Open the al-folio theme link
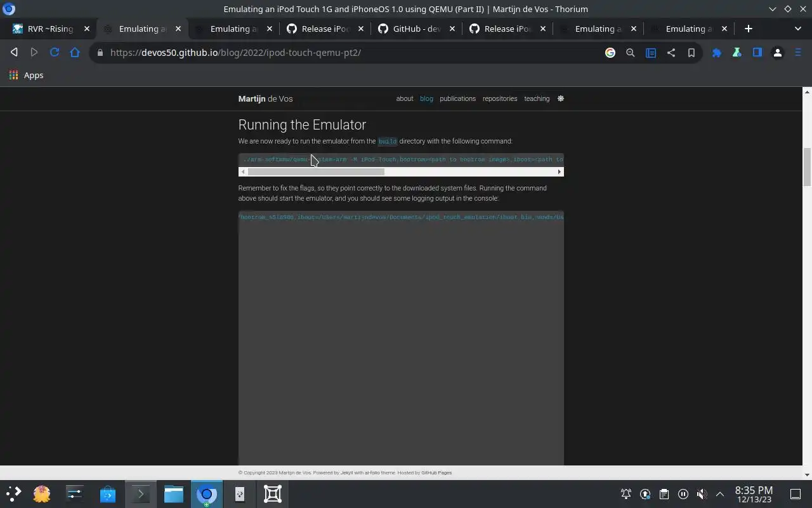The height and width of the screenshot is (508, 812). click(374, 472)
